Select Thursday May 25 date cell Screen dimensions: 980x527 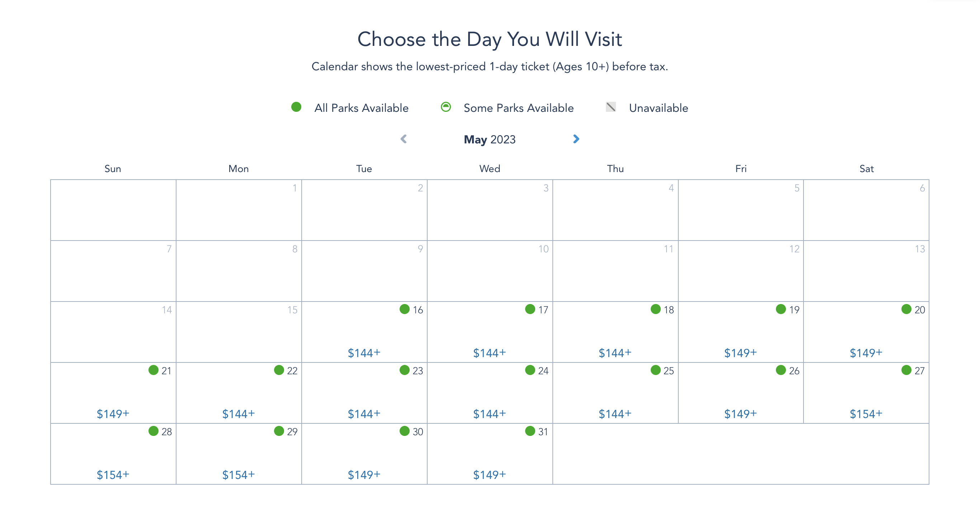point(615,393)
